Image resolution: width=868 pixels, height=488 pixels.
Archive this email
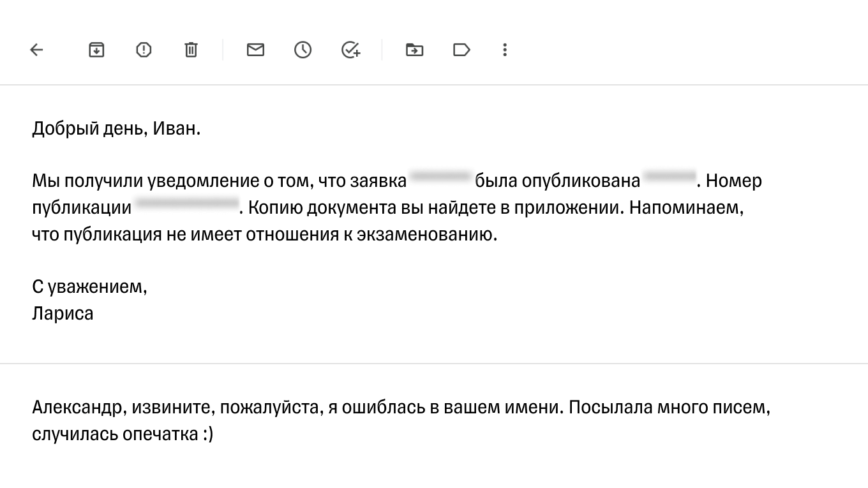(96, 50)
